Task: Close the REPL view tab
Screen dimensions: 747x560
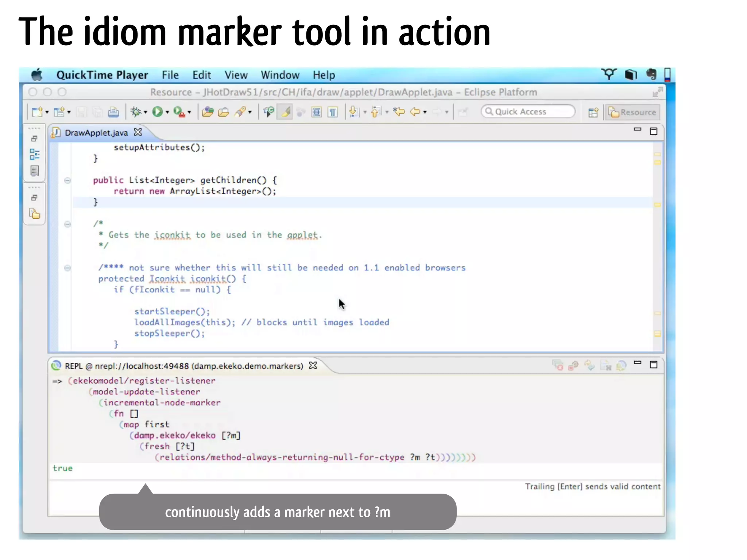Action: [313, 365]
